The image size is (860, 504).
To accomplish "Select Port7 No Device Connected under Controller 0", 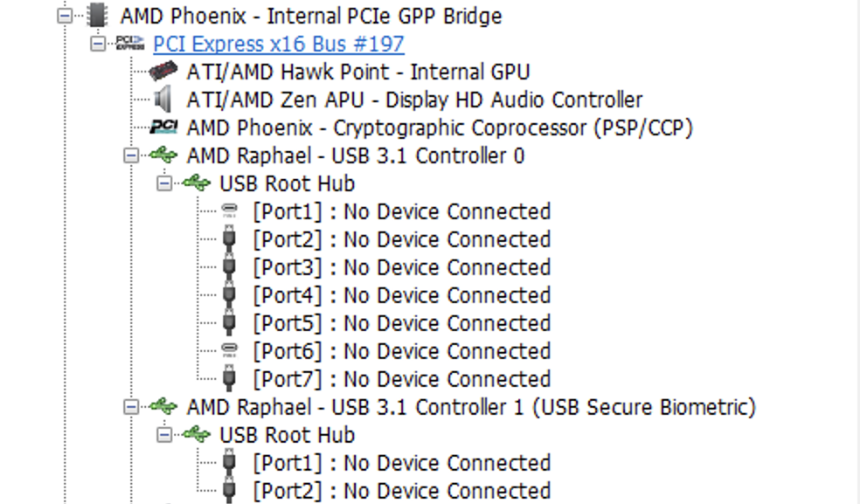I will coord(401,379).
